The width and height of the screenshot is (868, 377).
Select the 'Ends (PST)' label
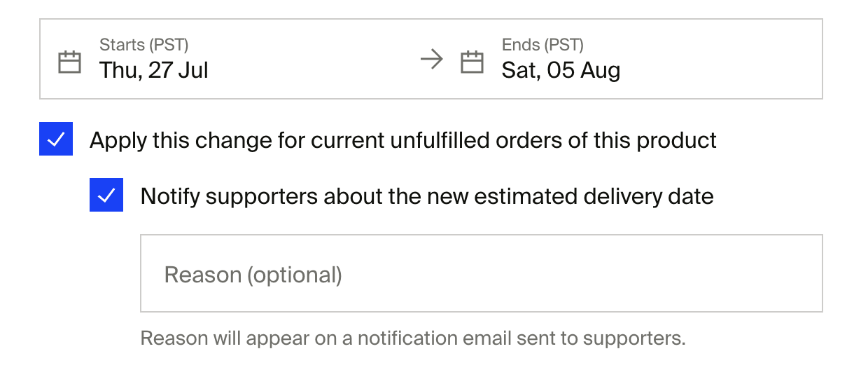click(542, 45)
